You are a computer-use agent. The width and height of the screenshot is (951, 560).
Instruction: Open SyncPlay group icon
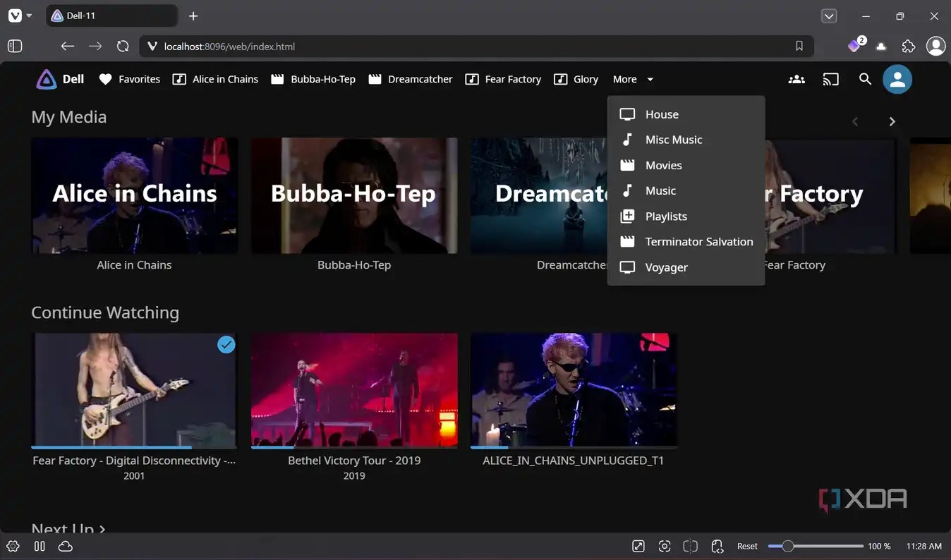click(796, 79)
